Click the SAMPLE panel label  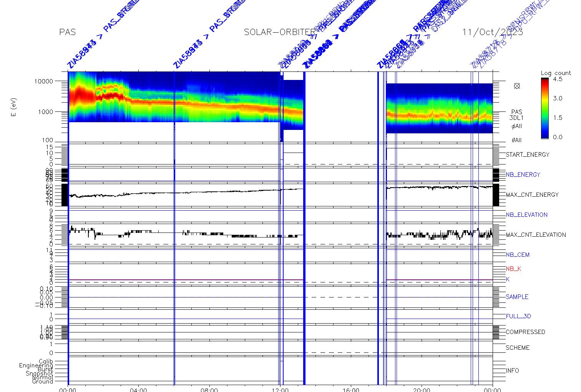[517, 297]
